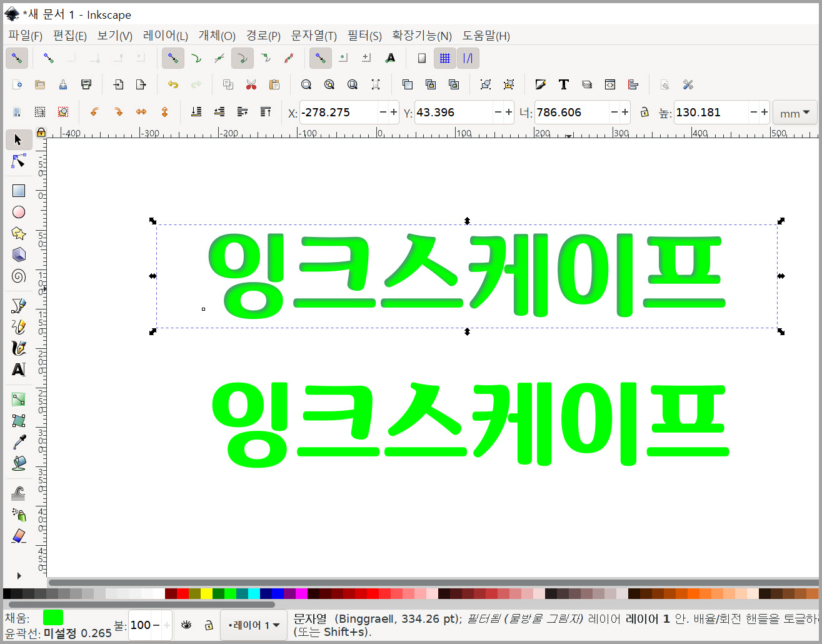Viewport: 822px width, 644px height.
Task: Select the Pencil freehand tool
Action: [19, 326]
